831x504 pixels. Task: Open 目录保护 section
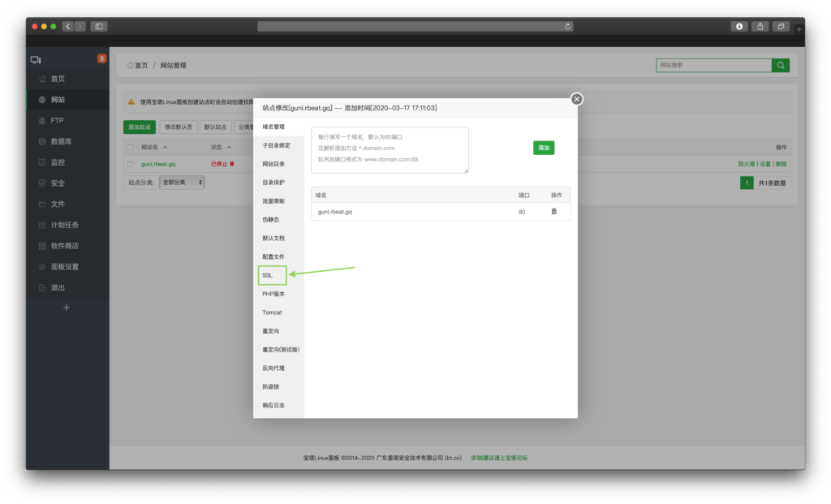pos(273,183)
